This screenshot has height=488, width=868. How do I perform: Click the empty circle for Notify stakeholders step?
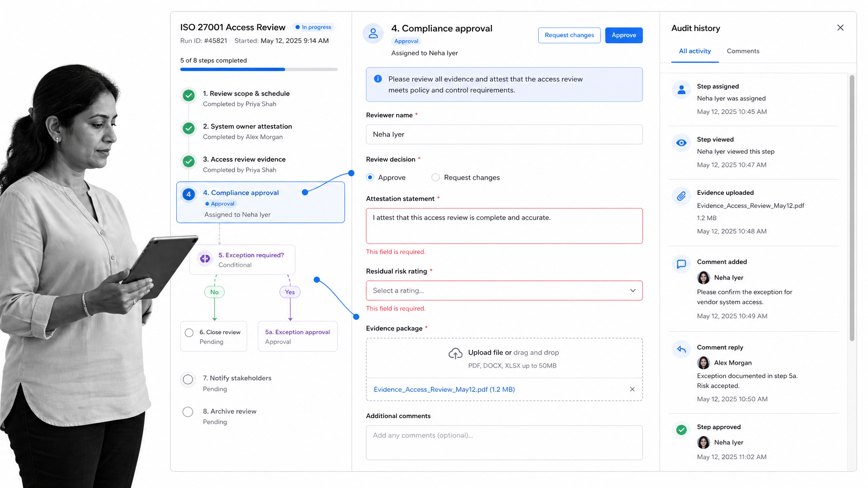[188, 380]
